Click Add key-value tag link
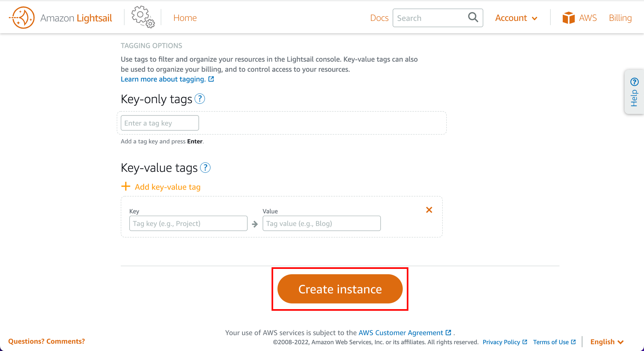644x351 pixels. (x=167, y=187)
